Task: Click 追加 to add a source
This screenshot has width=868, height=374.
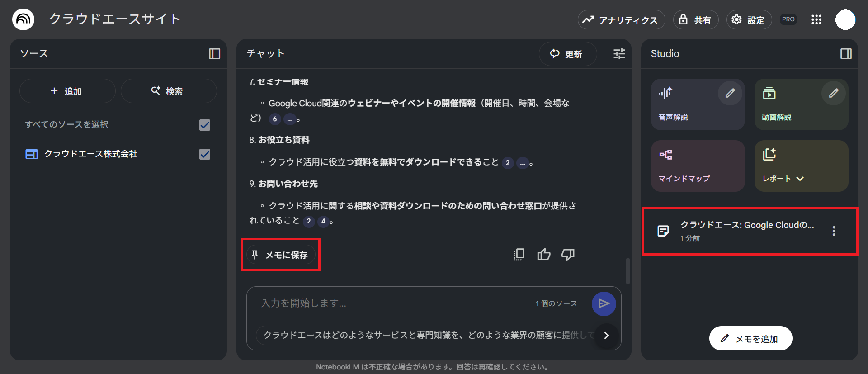Action: 67,91
